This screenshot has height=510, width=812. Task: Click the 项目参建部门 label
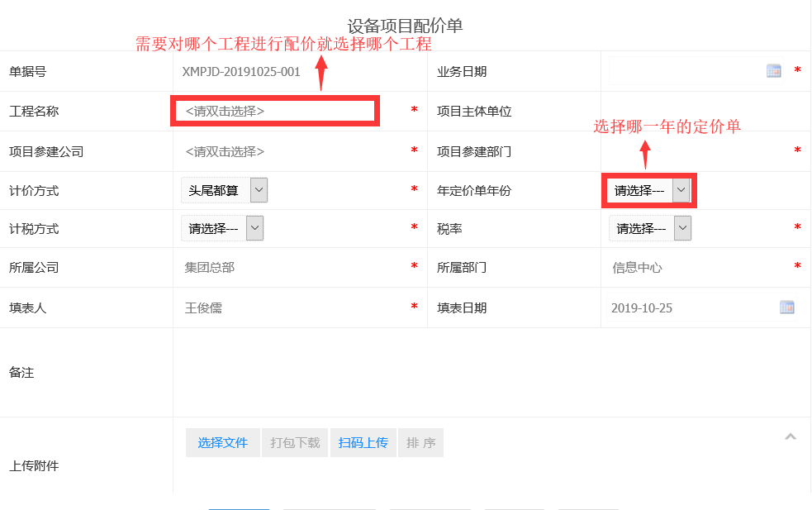click(x=474, y=151)
